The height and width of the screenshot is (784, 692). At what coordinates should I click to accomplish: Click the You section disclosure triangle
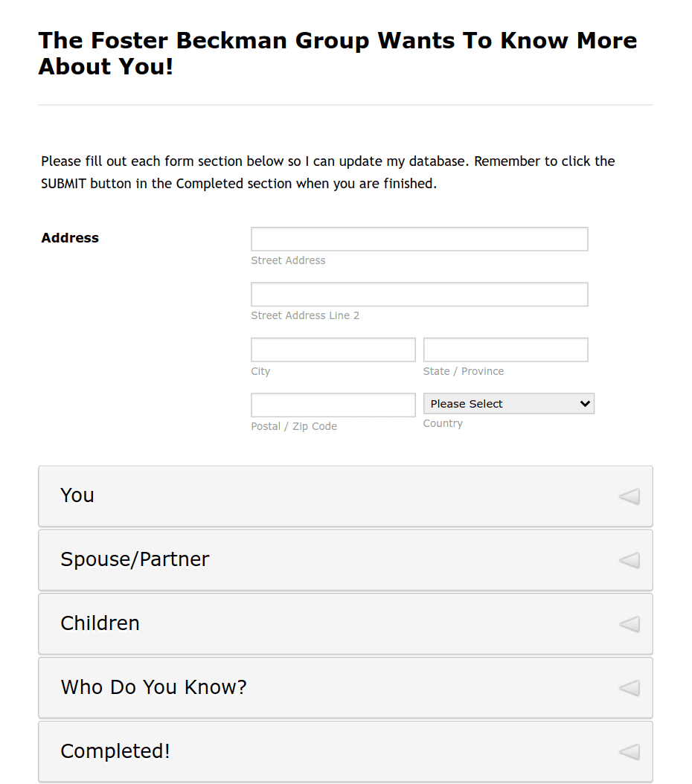pyautogui.click(x=629, y=496)
